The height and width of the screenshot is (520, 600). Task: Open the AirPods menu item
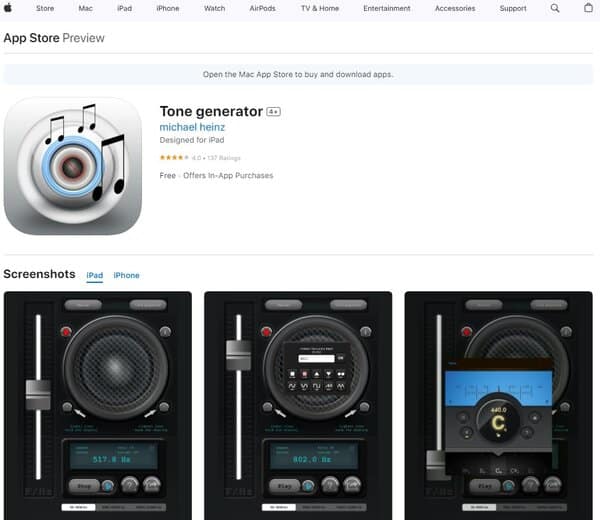262,8
